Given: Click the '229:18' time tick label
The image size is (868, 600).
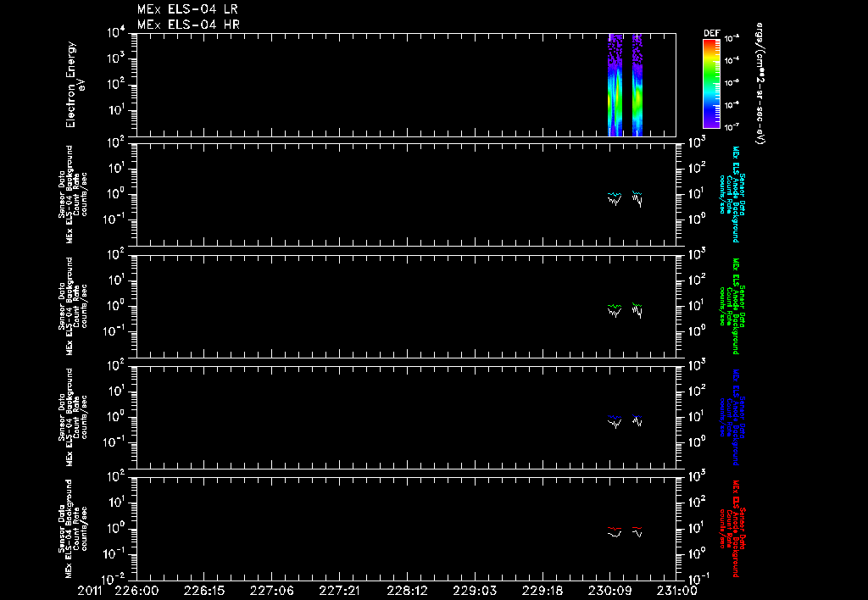Looking at the screenshot, I should pos(542,592).
